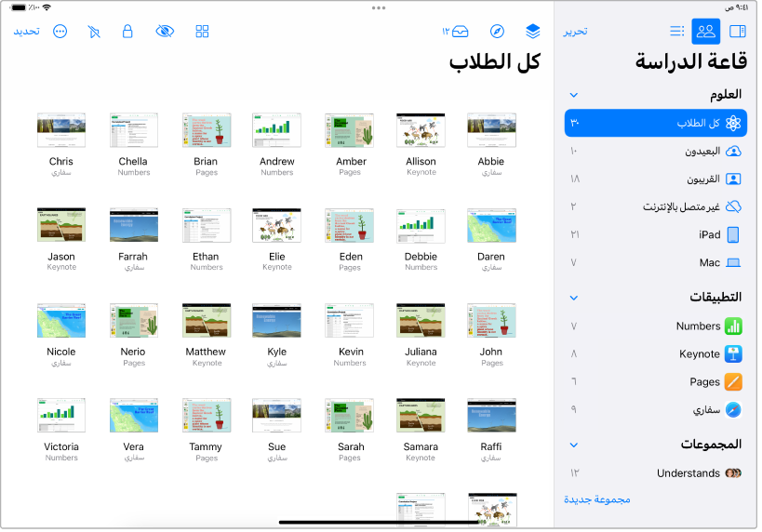
Task: Open Nicole's screen thumbnail
Action: [x=61, y=321]
